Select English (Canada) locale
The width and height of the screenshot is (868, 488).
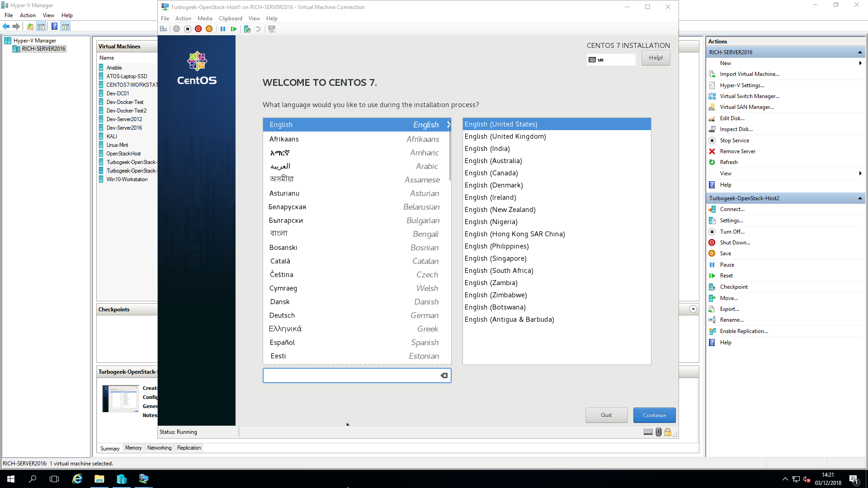pos(557,173)
